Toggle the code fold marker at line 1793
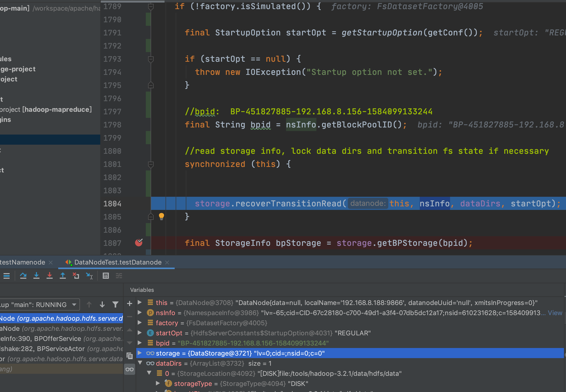 pyautogui.click(x=151, y=59)
